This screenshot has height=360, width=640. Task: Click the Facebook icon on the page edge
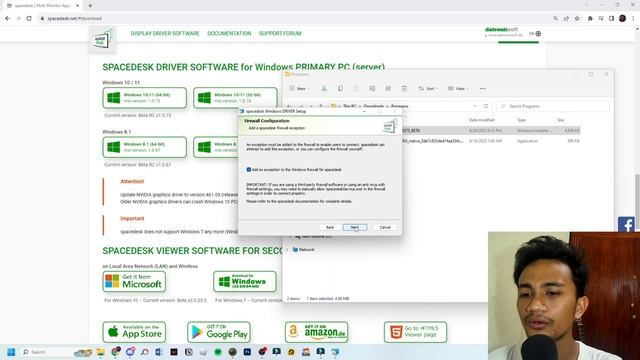click(626, 224)
